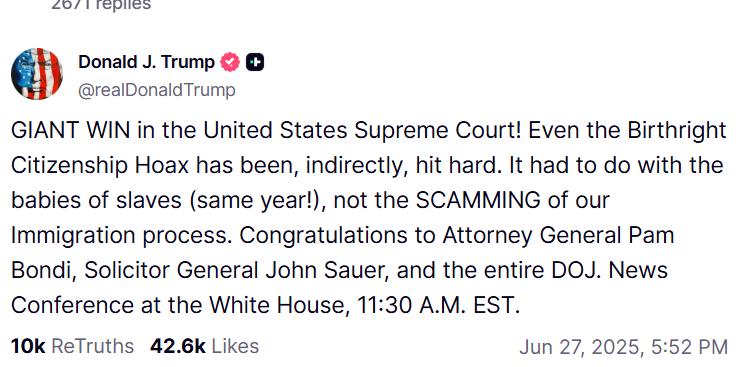746x367 pixels.
Task: Open the Jun 27, 2025 timestamp
Action: pyautogui.click(x=623, y=347)
